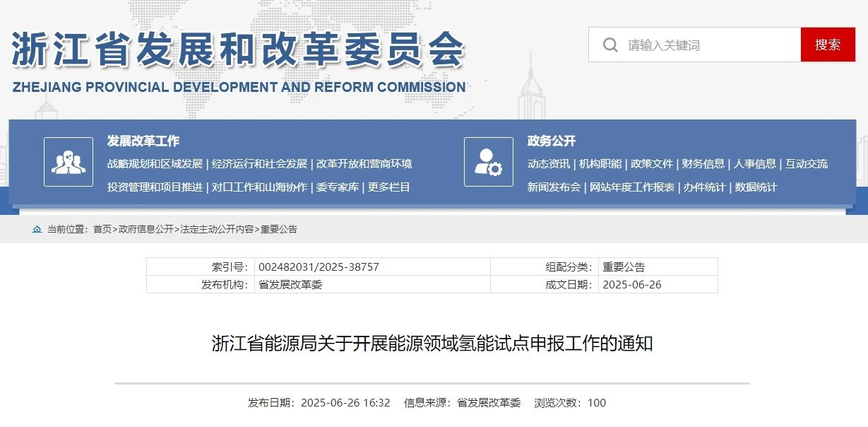Viewport: 868px width, 427px height.
Task: Click 更多栏目 to see more columns
Action: pyautogui.click(x=388, y=187)
